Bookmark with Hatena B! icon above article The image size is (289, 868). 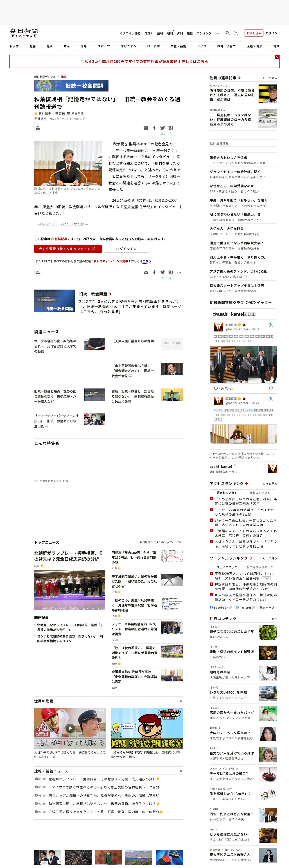171,128
